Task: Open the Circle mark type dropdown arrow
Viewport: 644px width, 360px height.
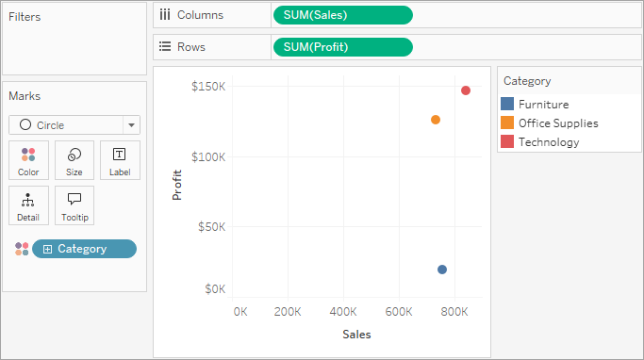Action: 131,124
